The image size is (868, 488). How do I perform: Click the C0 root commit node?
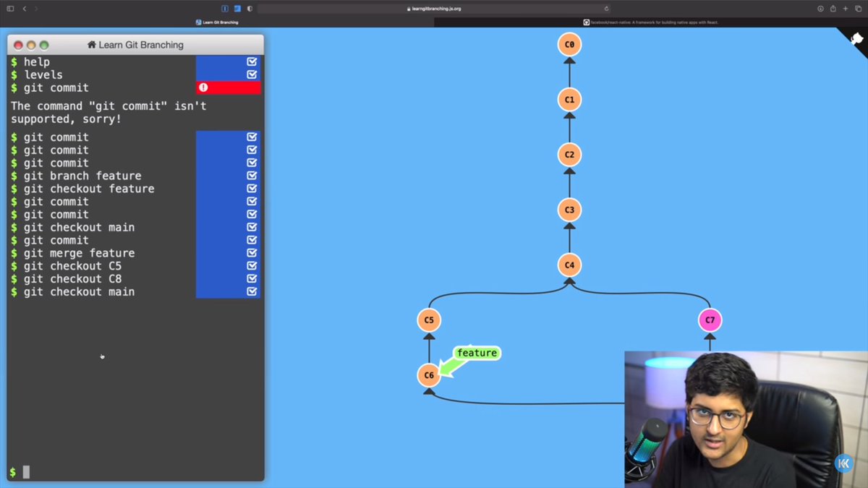click(569, 44)
